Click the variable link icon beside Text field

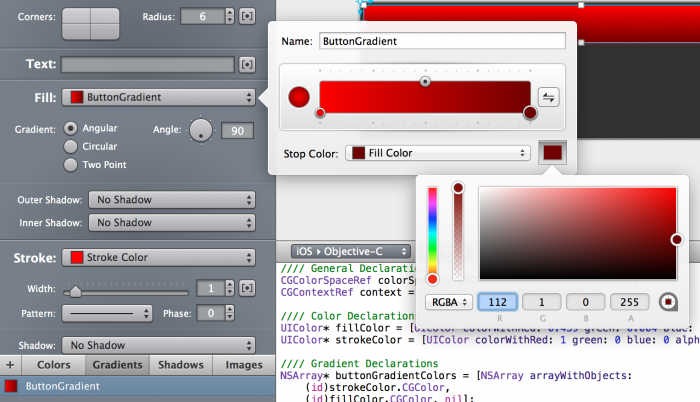pyautogui.click(x=247, y=64)
